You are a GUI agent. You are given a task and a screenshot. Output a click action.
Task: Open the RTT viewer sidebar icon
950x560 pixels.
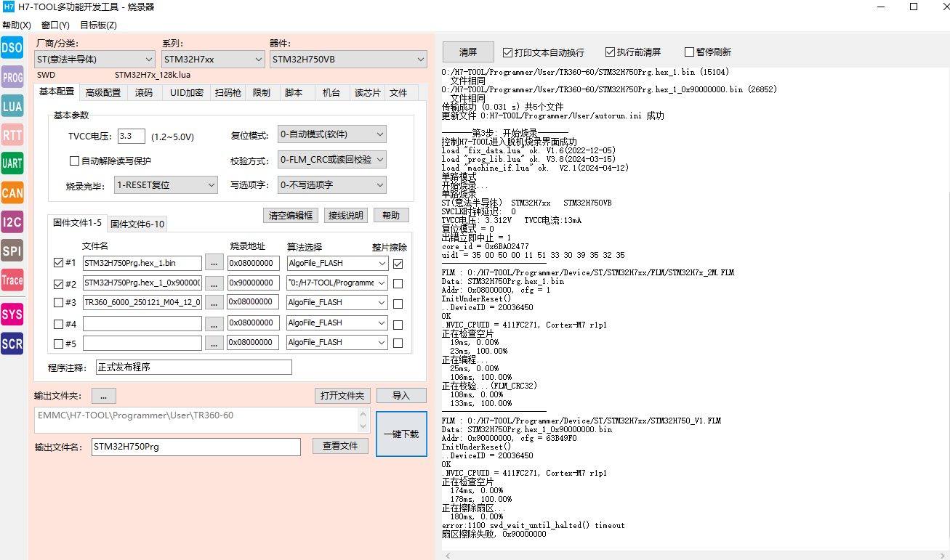12,134
